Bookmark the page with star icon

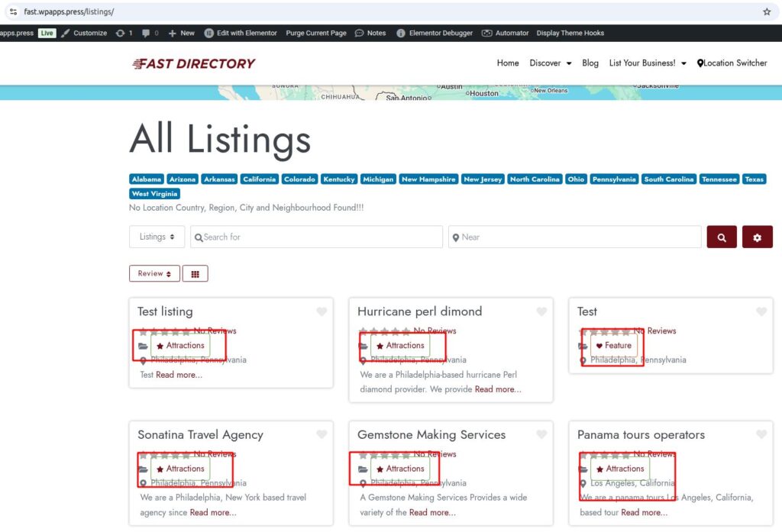[x=767, y=12]
